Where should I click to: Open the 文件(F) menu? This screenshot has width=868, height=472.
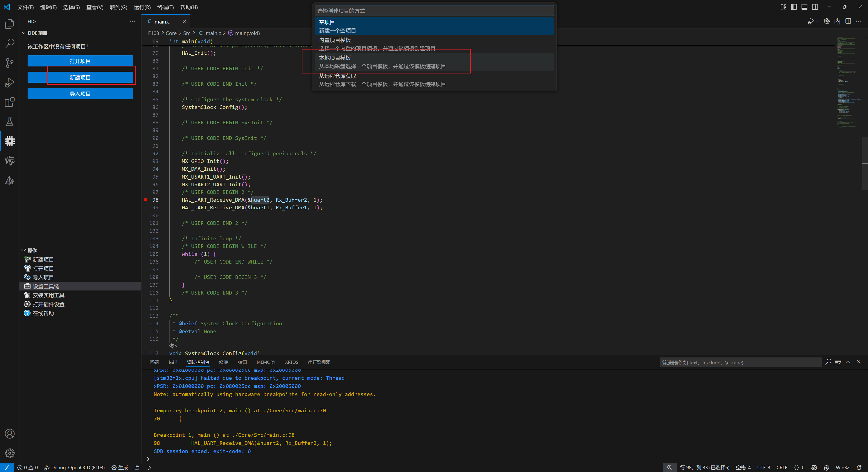coord(26,7)
